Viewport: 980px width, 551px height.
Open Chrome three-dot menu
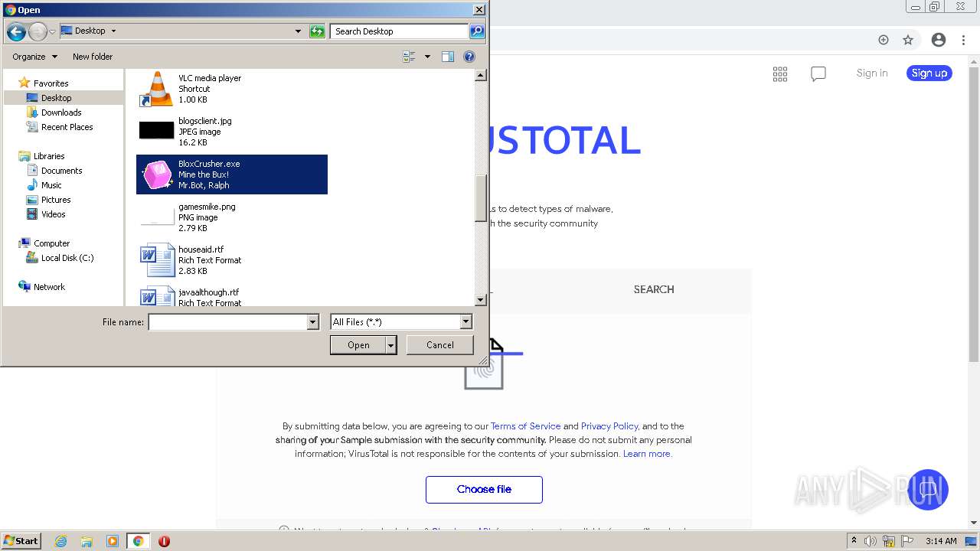coord(964,40)
